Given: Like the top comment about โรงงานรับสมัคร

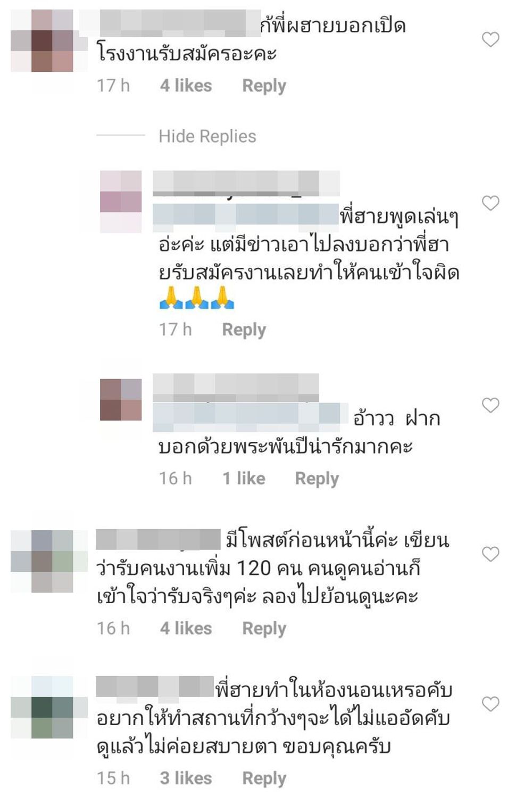Looking at the screenshot, I should coord(491,39).
